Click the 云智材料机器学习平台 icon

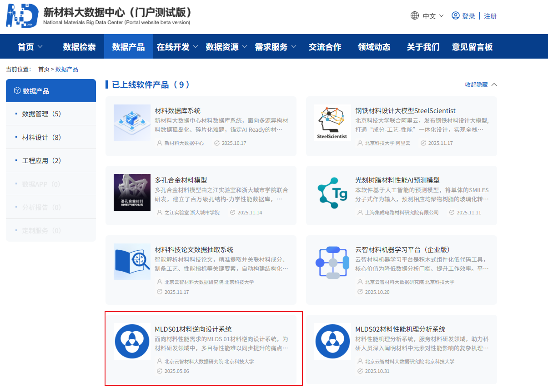tap(332, 262)
